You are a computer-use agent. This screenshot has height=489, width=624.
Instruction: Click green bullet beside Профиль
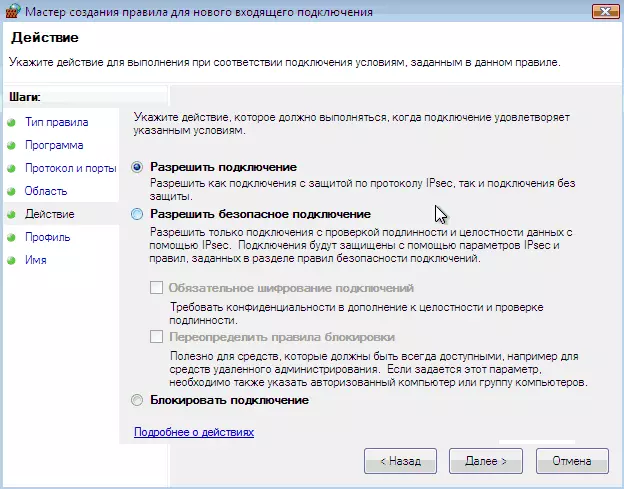tap(11, 238)
